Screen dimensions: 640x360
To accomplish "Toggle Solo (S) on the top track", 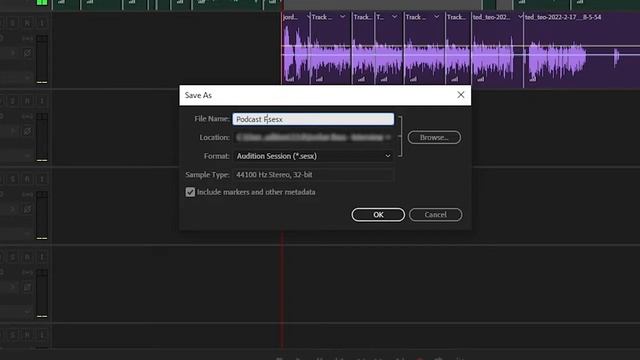I will 13,23.
